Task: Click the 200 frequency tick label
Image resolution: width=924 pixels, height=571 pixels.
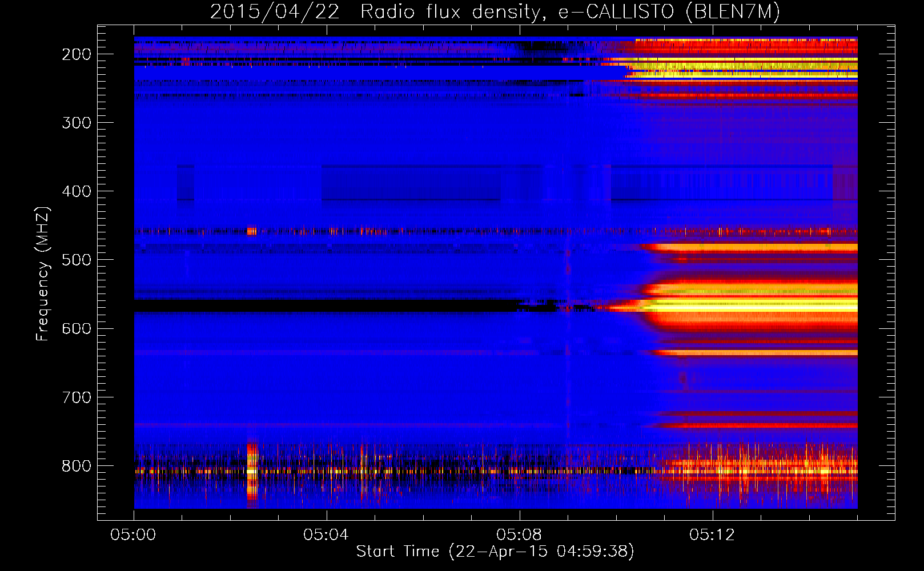Action: click(x=77, y=54)
